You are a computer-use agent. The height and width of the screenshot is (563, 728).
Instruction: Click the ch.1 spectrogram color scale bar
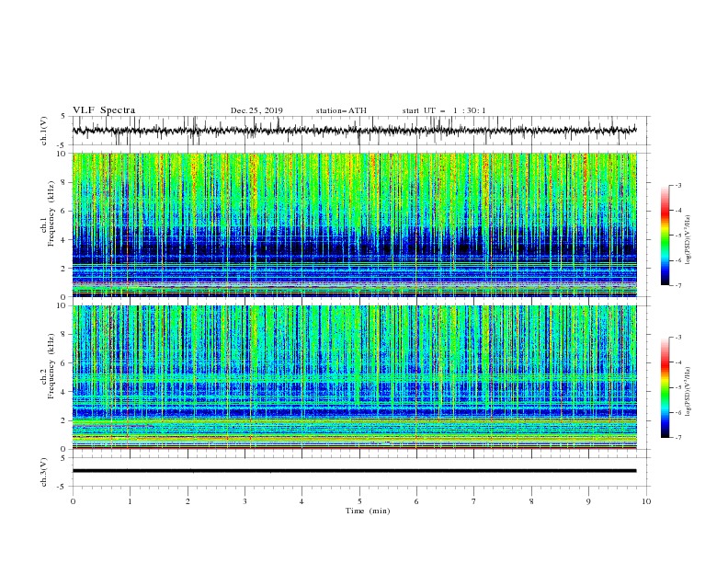click(x=665, y=236)
